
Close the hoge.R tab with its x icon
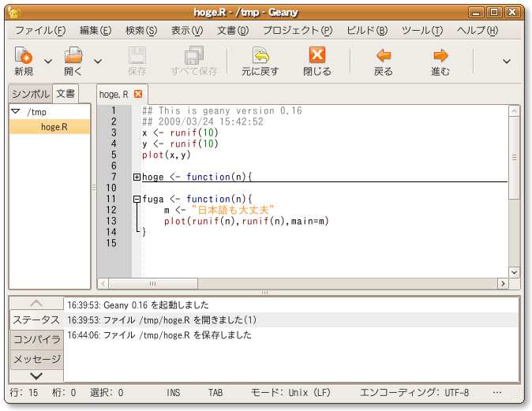(138, 95)
